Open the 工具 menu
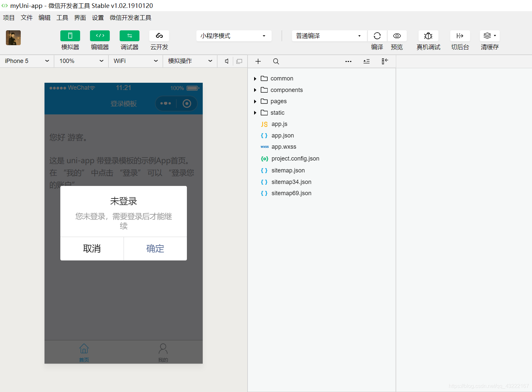Screen dimensions: 532x392 [62, 18]
